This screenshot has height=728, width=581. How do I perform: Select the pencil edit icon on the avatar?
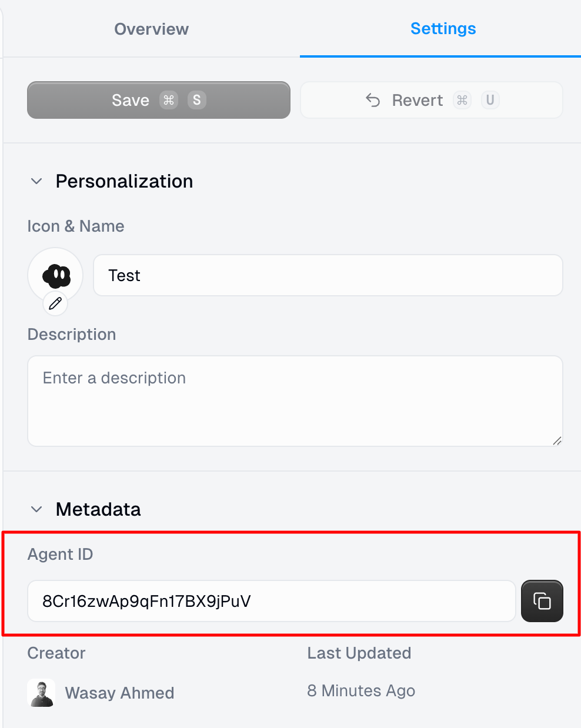point(55,304)
